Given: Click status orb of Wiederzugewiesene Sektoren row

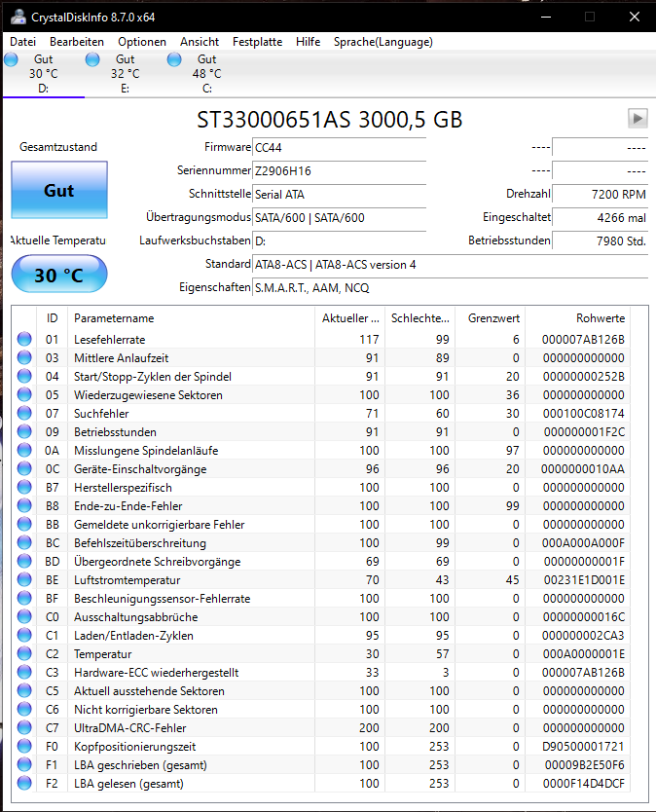Looking at the screenshot, I should coord(24,394).
